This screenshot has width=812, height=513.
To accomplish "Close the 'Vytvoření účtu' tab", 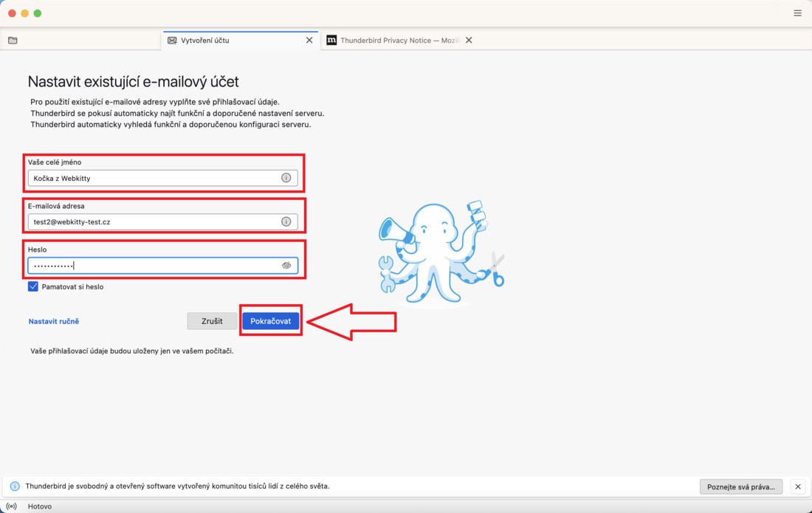I will [309, 41].
